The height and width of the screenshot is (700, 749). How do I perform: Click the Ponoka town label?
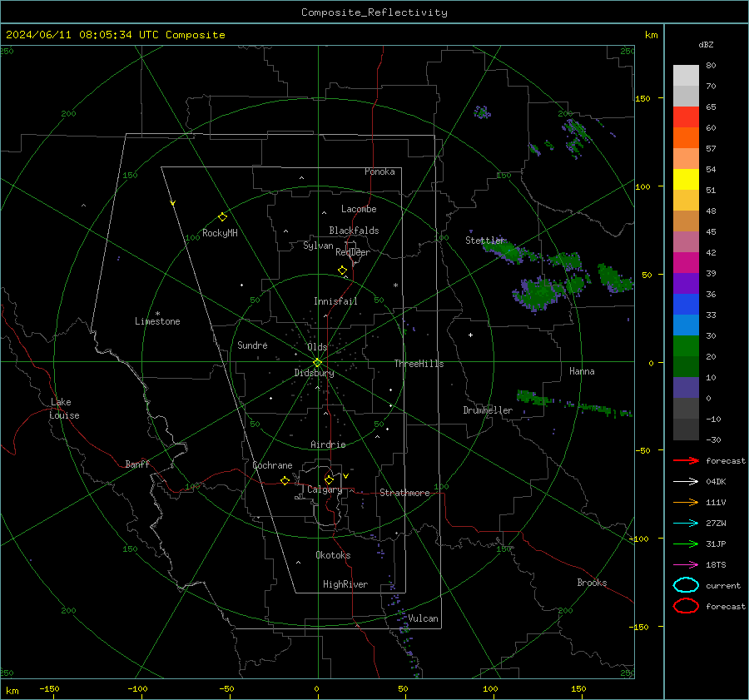(379, 172)
